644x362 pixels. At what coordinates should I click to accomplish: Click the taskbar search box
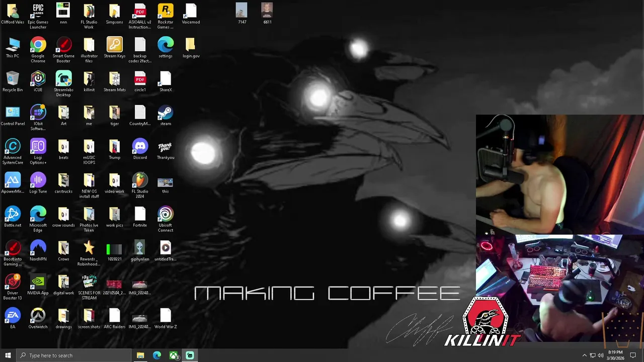click(x=73, y=355)
